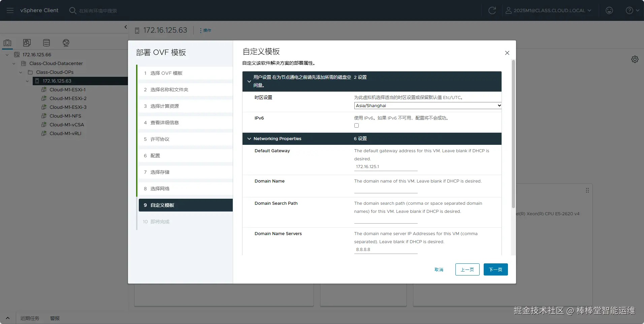Viewport: 644px width, 324px height.
Task: Go to wizard step 2 选择名称和文件夹
Action: [x=186, y=90]
